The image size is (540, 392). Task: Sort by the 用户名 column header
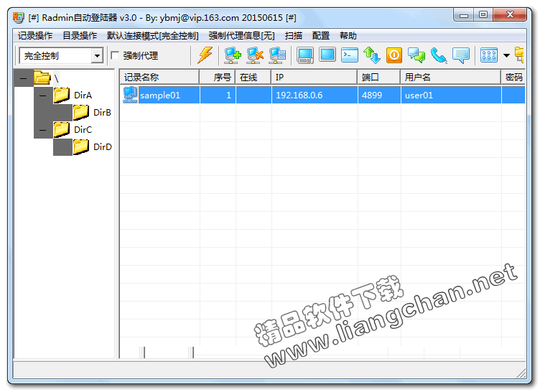[451, 77]
